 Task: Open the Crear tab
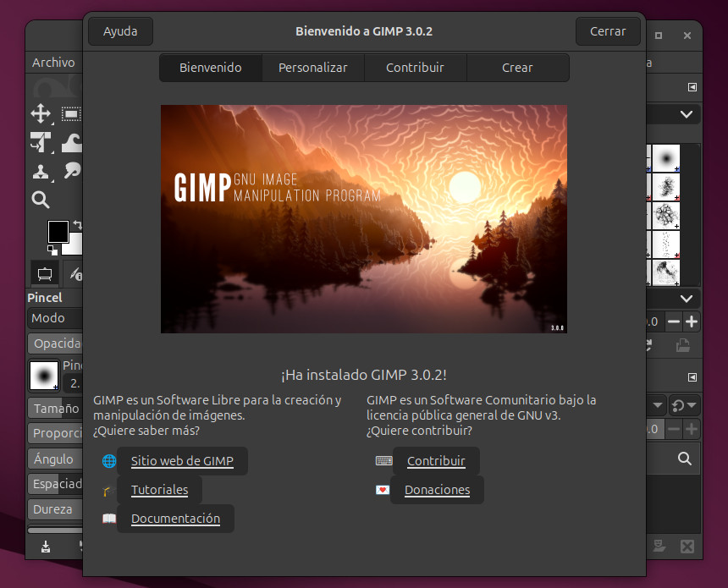(518, 68)
